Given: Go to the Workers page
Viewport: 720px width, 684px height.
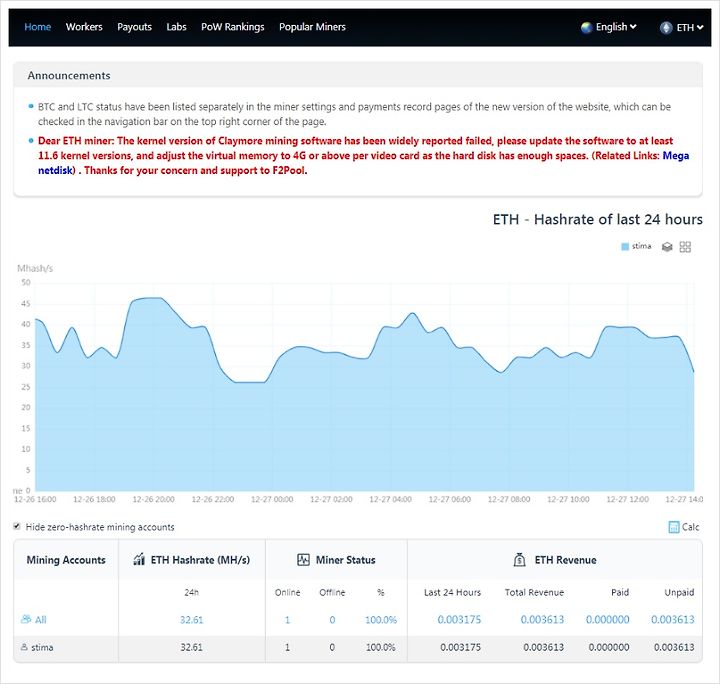Looking at the screenshot, I should click(84, 27).
